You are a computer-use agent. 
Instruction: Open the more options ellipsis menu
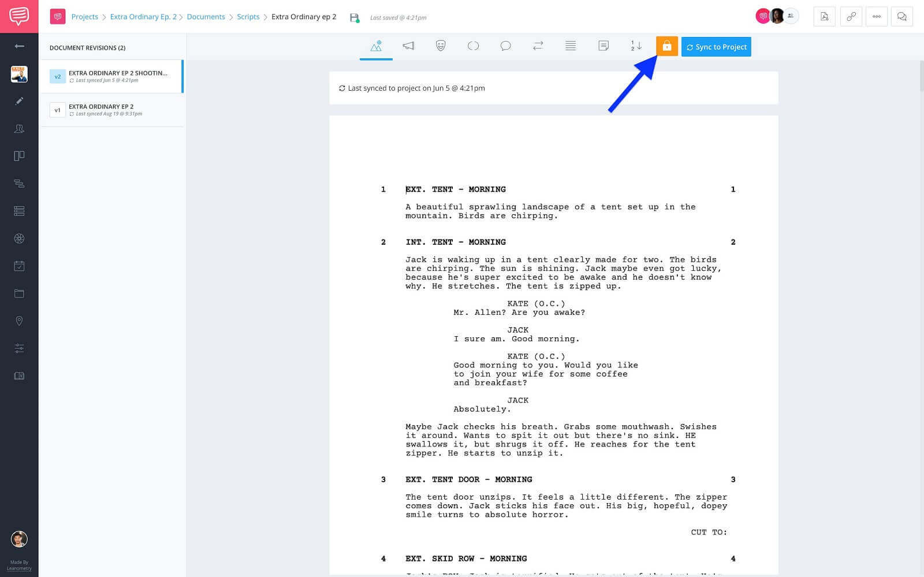coord(876,17)
